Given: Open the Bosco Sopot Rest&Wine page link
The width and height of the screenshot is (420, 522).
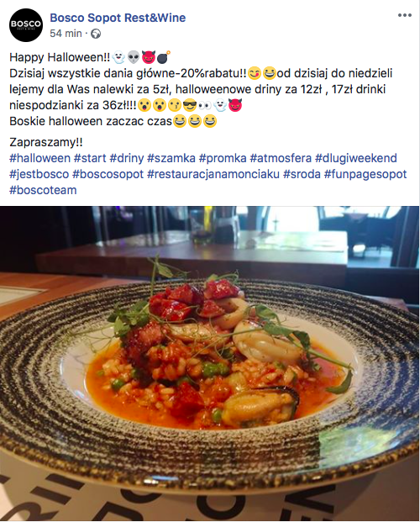Looking at the screenshot, I should [118, 18].
